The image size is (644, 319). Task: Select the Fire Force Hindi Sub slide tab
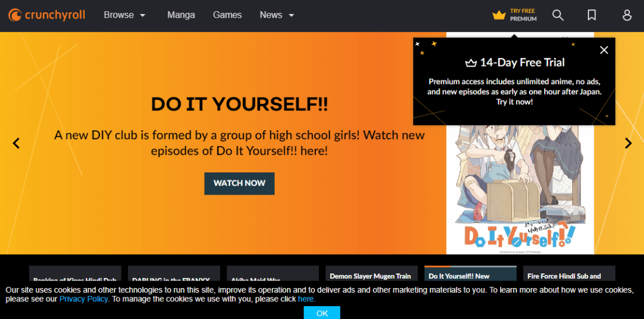(569, 274)
